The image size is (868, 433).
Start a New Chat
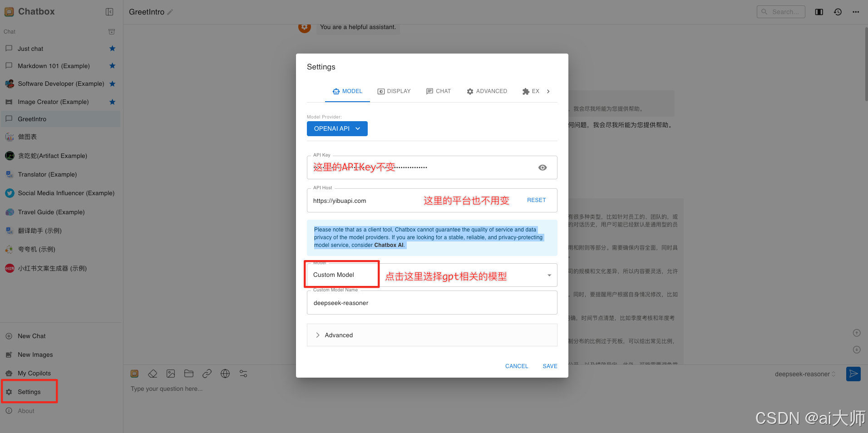pos(60,336)
